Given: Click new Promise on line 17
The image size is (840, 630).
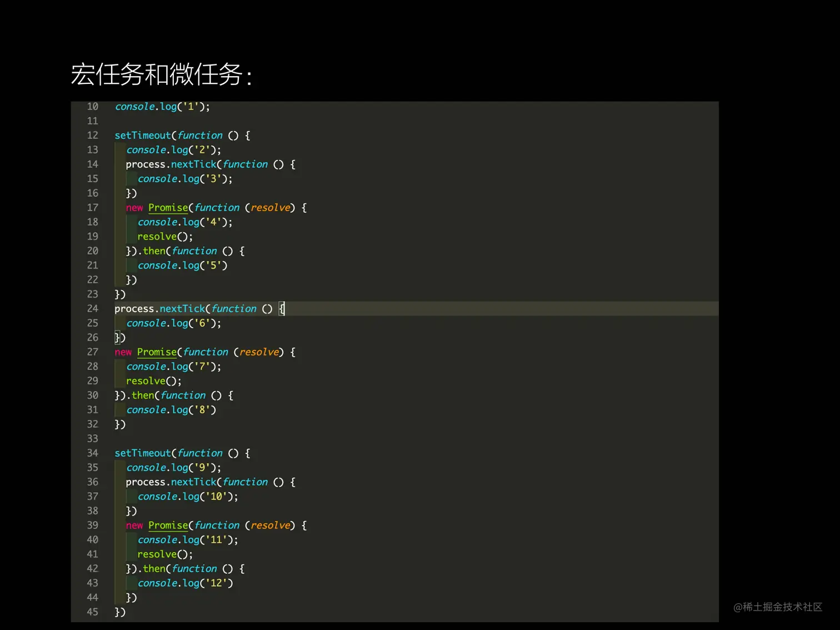Looking at the screenshot, I should tap(157, 208).
